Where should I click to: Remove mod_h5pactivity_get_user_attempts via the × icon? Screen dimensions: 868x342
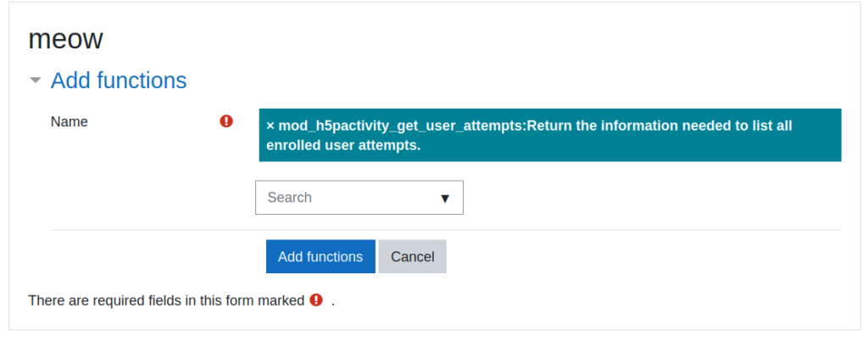point(270,126)
